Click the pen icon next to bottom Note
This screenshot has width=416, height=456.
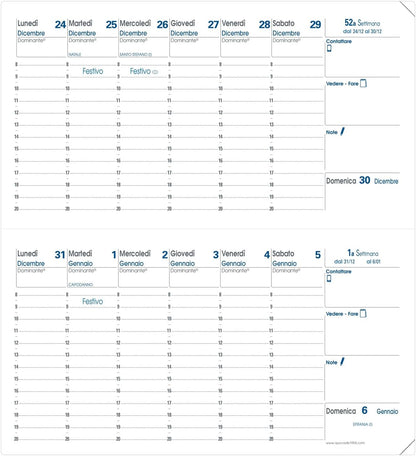[x=342, y=362]
